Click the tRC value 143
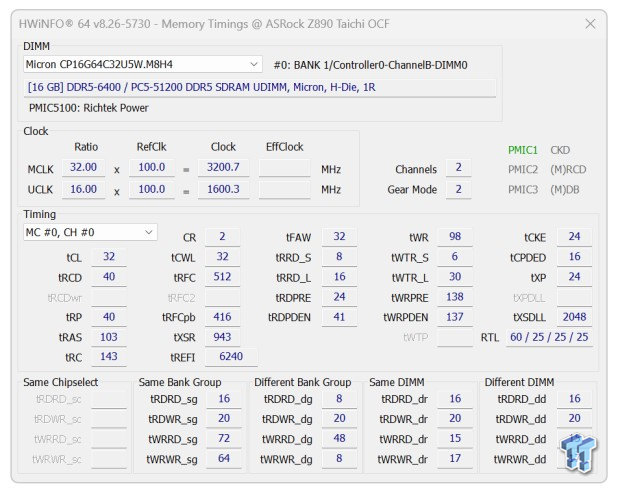The width and height of the screenshot is (620, 497). [109, 357]
